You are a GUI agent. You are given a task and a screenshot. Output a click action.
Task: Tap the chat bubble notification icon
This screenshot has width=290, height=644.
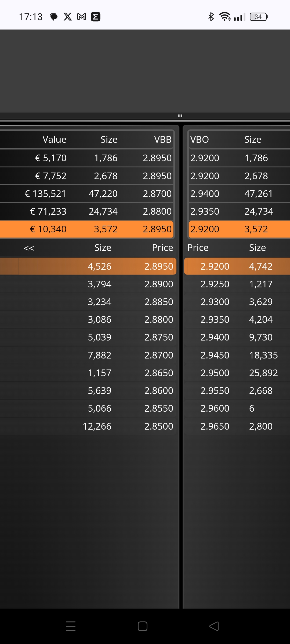tap(54, 17)
